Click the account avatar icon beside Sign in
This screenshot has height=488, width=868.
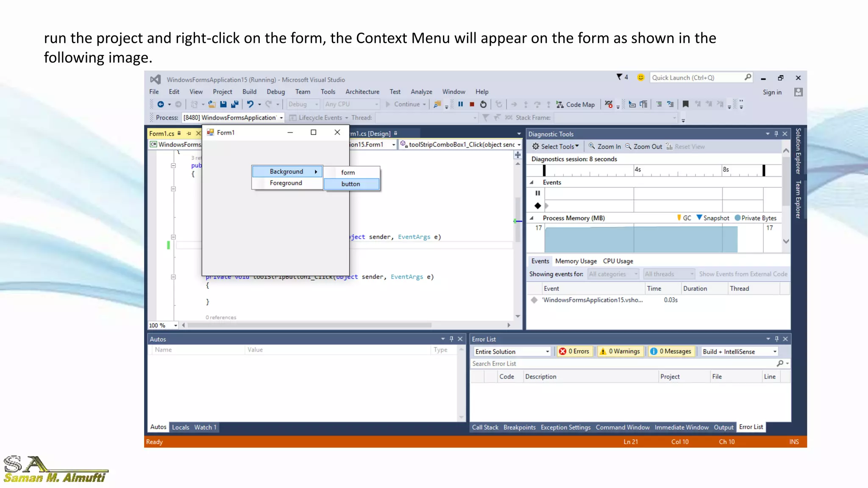point(798,92)
